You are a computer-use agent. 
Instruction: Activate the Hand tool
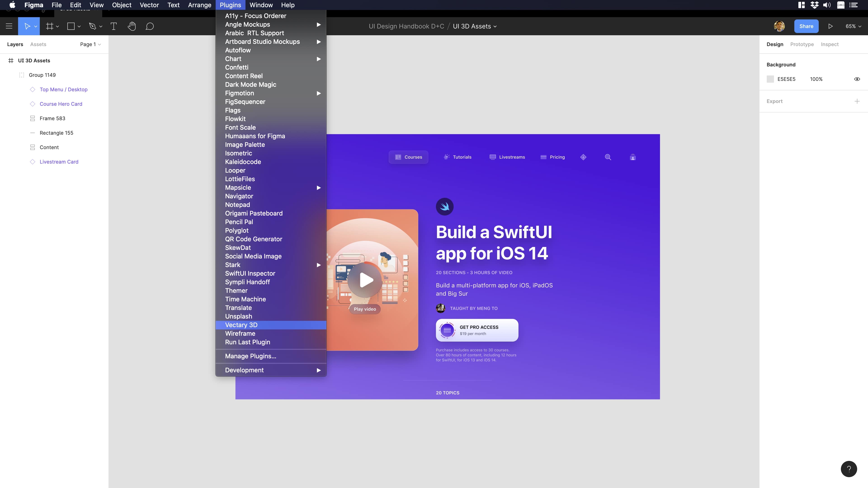(132, 26)
